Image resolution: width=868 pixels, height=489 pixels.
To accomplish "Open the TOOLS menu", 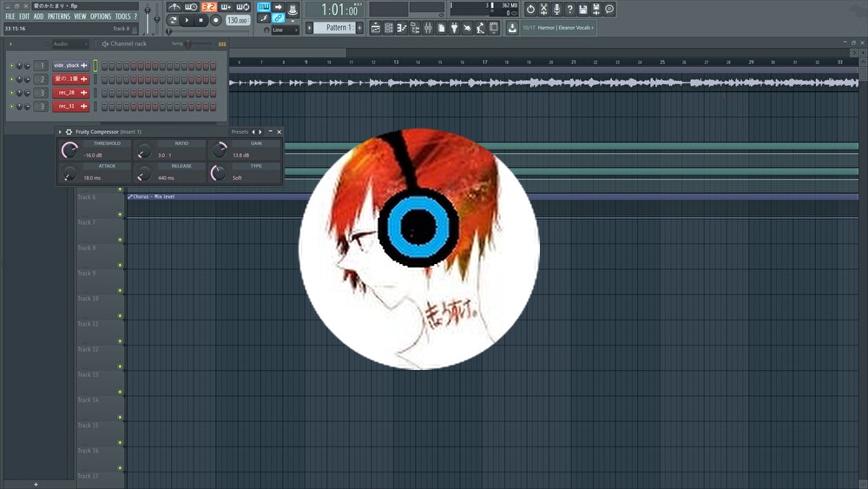I will coord(123,17).
